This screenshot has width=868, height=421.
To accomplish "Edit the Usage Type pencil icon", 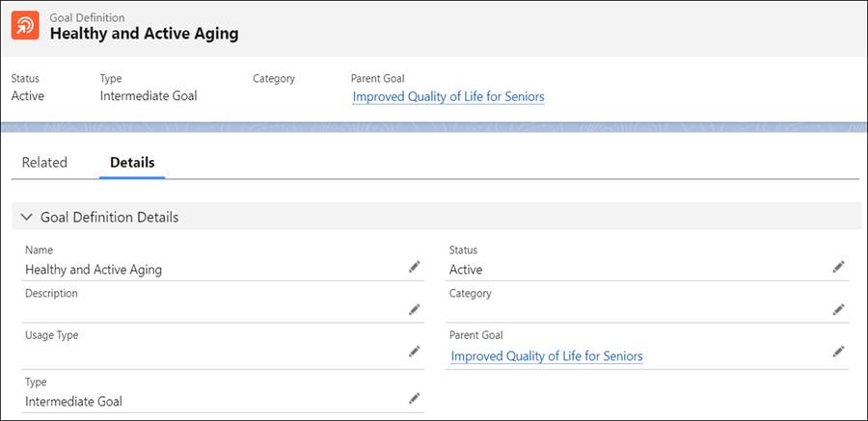I will [414, 352].
